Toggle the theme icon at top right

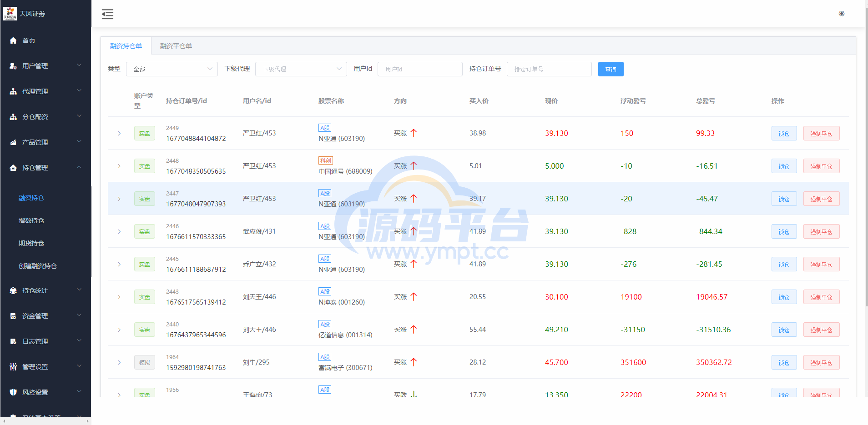[842, 14]
